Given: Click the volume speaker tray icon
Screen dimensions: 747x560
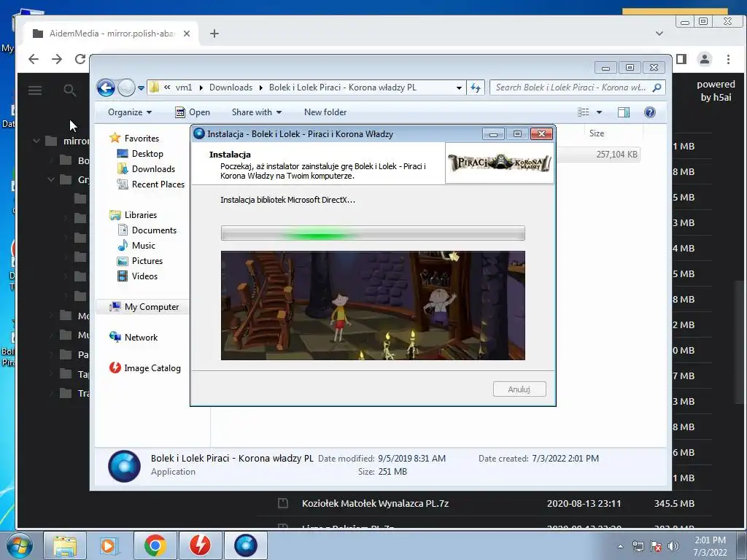Looking at the screenshot, I should pos(673,546).
